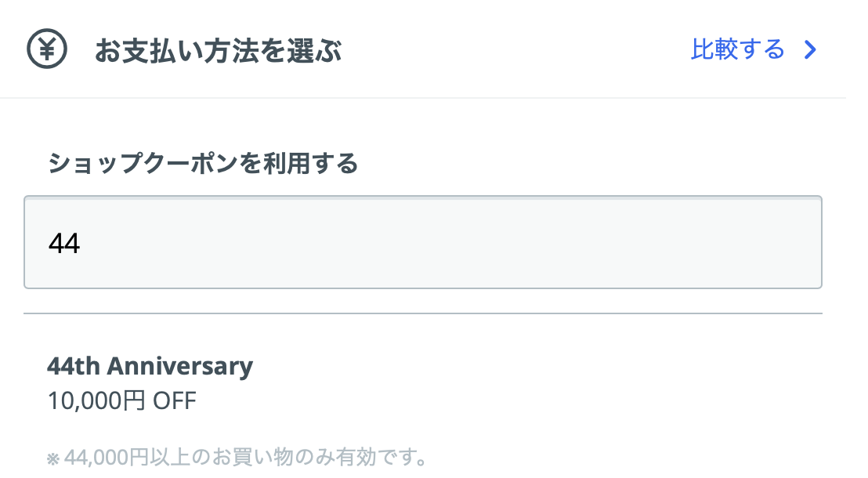The width and height of the screenshot is (868, 478).
Task: Click the ※ reference mark symbol
Action: click(53, 458)
